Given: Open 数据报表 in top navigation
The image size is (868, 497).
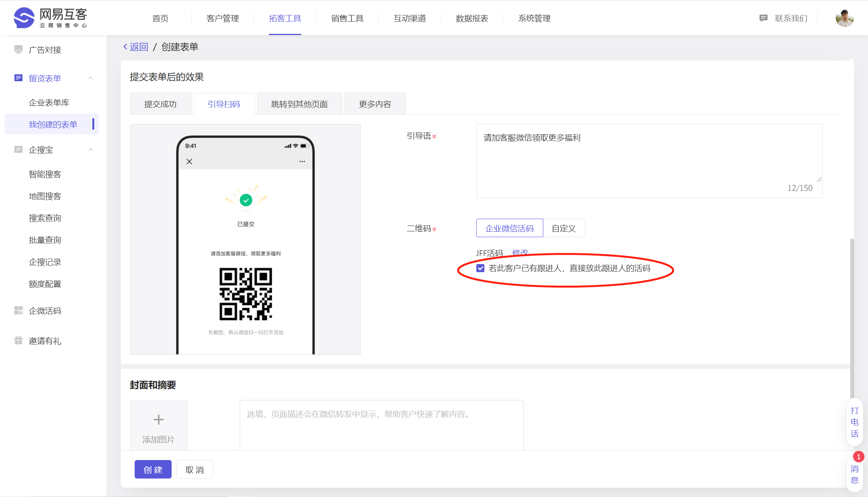Looking at the screenshot, I should [472, 18].
